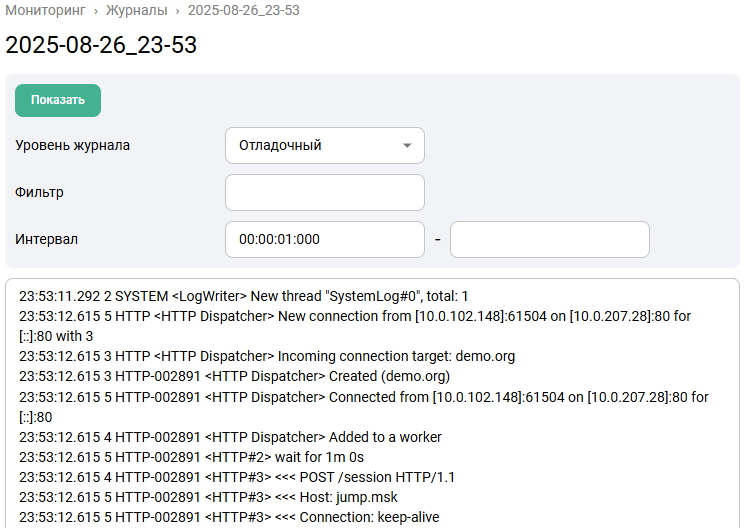
Task: Select the Added to a worker log line
Action: pyautogui.click(x=230, y=437)
